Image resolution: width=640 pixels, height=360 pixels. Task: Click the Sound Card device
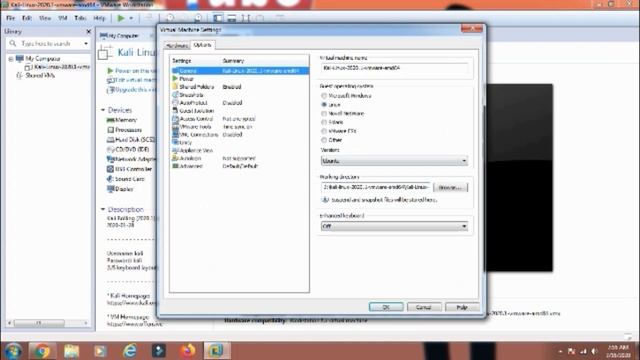126,179
